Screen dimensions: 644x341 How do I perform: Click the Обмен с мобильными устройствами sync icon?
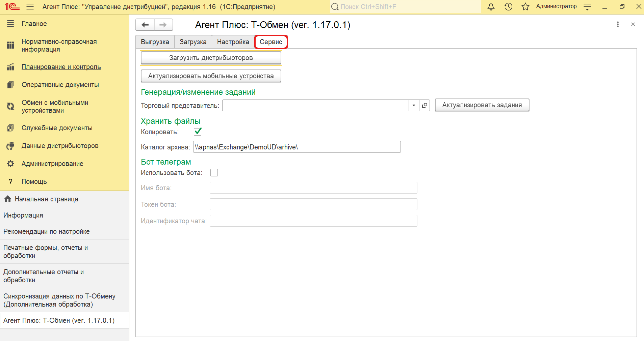10,106
